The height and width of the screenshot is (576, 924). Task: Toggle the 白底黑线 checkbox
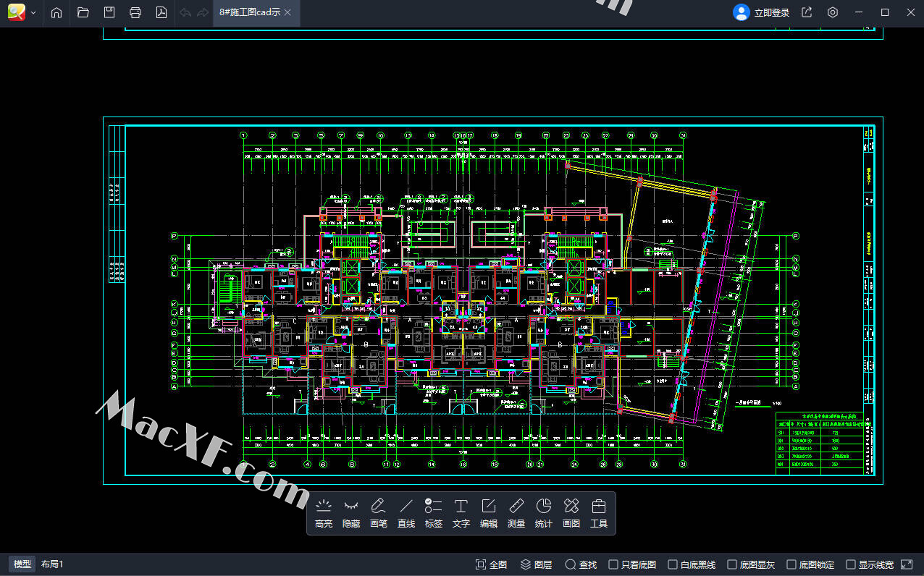point(673,564)
